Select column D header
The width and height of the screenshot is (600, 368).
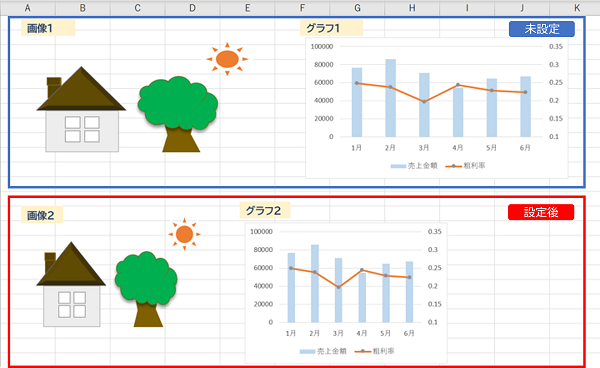(x=192, y=8)
